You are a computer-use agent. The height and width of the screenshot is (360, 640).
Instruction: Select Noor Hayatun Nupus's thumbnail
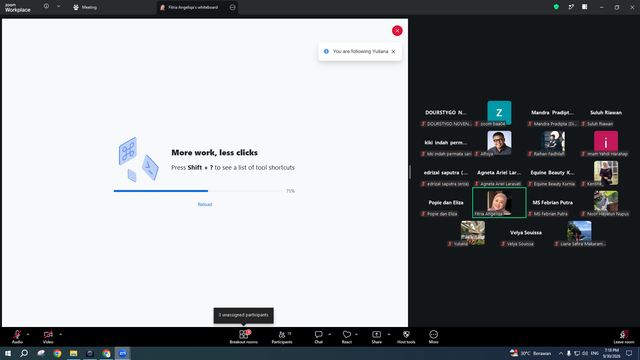[x=606, y=203]
